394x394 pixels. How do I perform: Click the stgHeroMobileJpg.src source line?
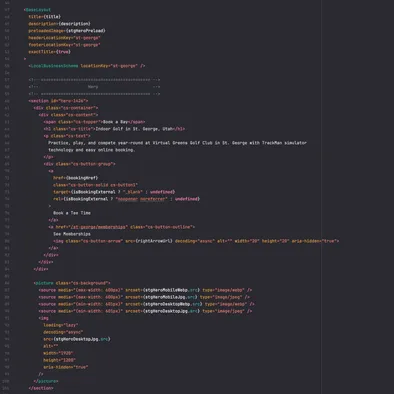click(x=144, y=297)
